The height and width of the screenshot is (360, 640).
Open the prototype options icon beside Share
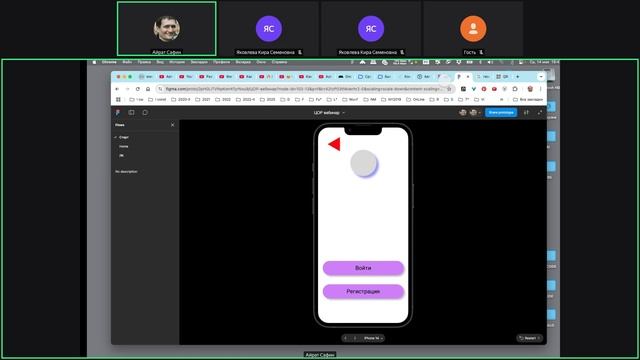526,113
